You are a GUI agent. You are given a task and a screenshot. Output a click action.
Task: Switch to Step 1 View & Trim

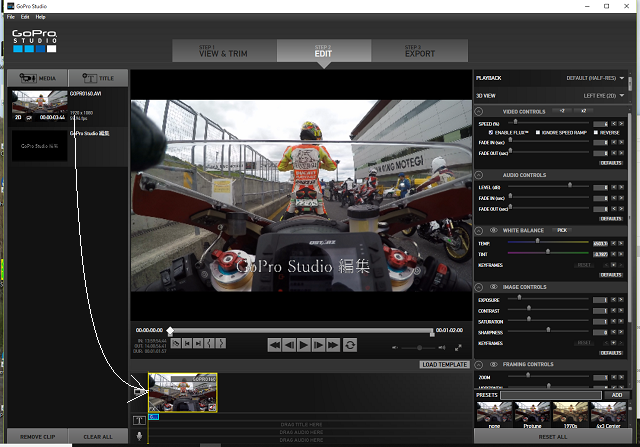(x=224, y=51)
